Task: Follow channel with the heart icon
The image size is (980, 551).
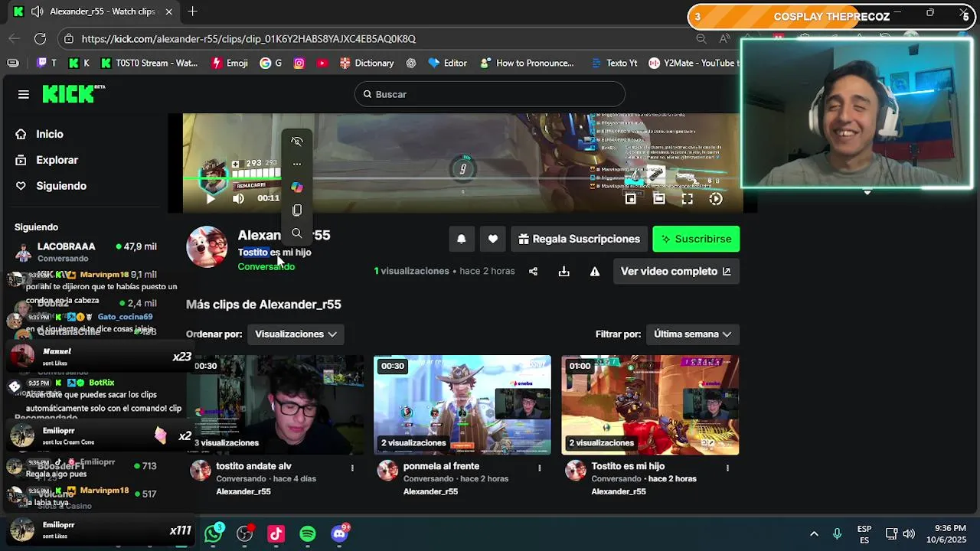Action: pyautogui.click(x=492, y=239)
